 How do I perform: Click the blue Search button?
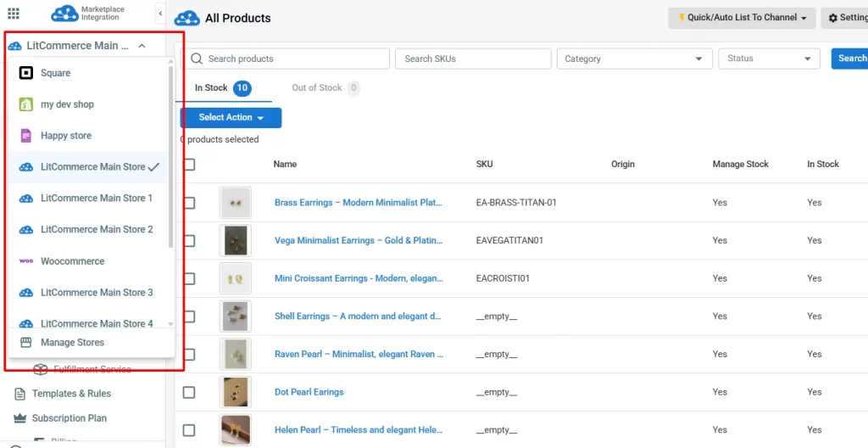pos(849,59)
